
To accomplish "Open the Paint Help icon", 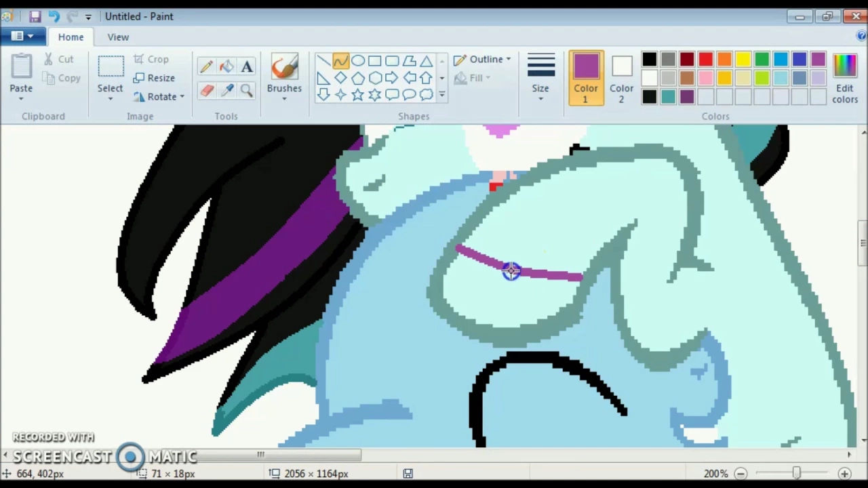I will [x=861, y=37].
